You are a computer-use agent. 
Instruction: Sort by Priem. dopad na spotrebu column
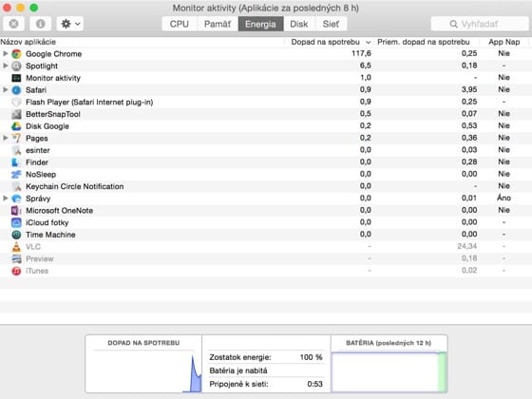pos(427,42)
